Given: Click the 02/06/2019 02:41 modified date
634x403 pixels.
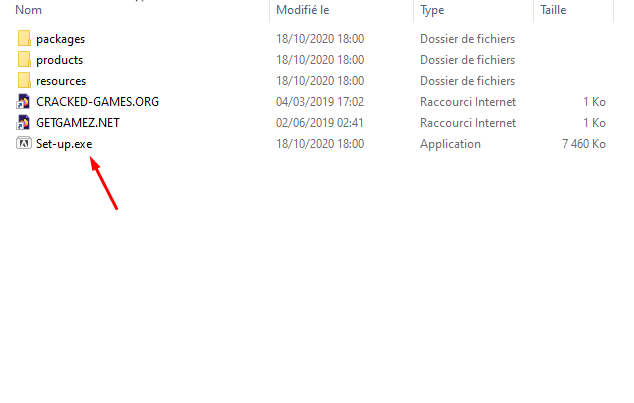Looking at the screenshot, I should click(x=320, y=123).
